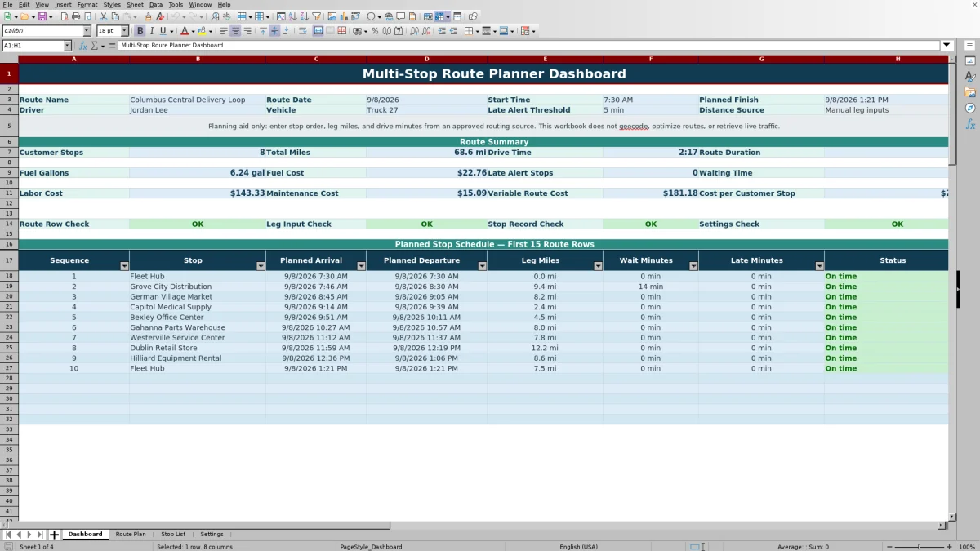Open the Function Wizard fx icon
980x551 pixels.
(82, 46)
